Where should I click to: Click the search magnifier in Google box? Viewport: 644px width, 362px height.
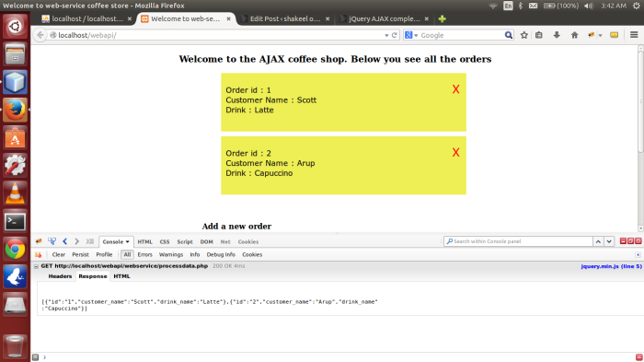point(508,35)
